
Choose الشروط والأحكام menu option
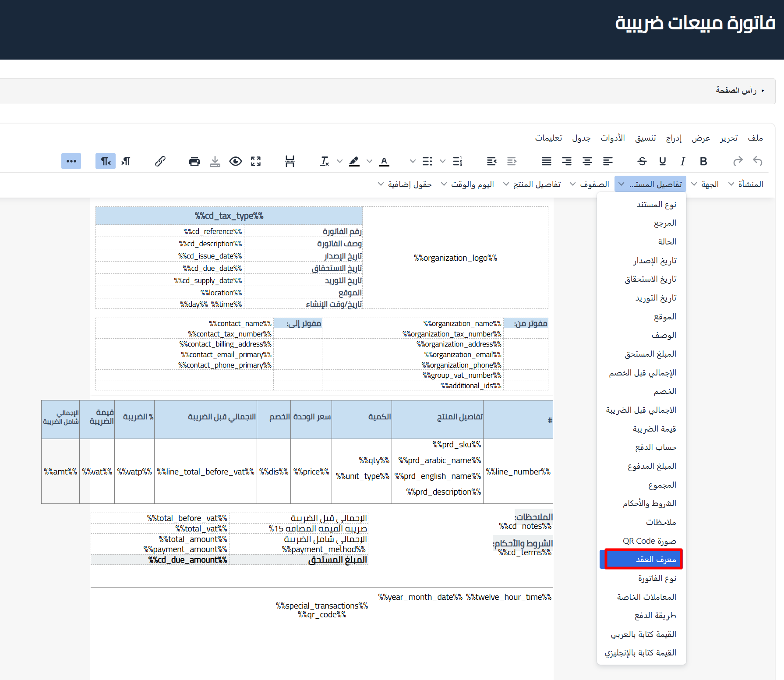pos(642,503)
